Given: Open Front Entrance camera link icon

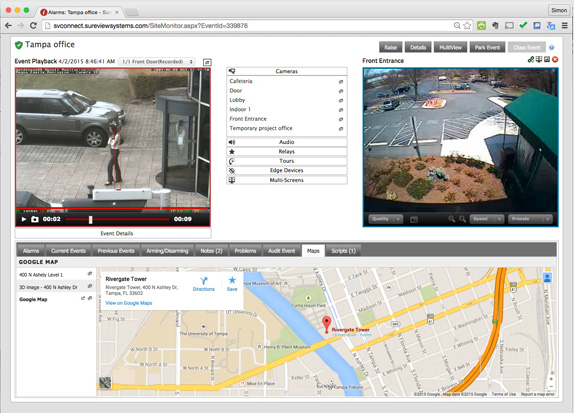Looking at the screenshot, I should (341, 119).
